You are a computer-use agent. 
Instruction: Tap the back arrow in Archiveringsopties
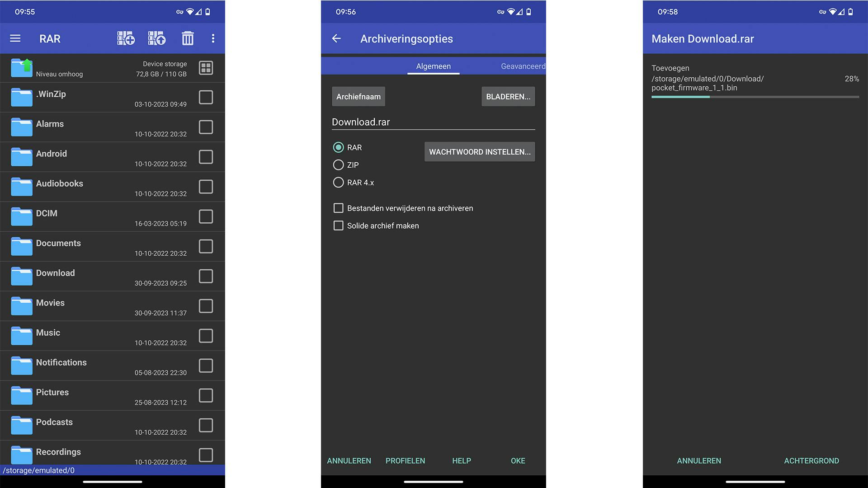click(336, 38)
